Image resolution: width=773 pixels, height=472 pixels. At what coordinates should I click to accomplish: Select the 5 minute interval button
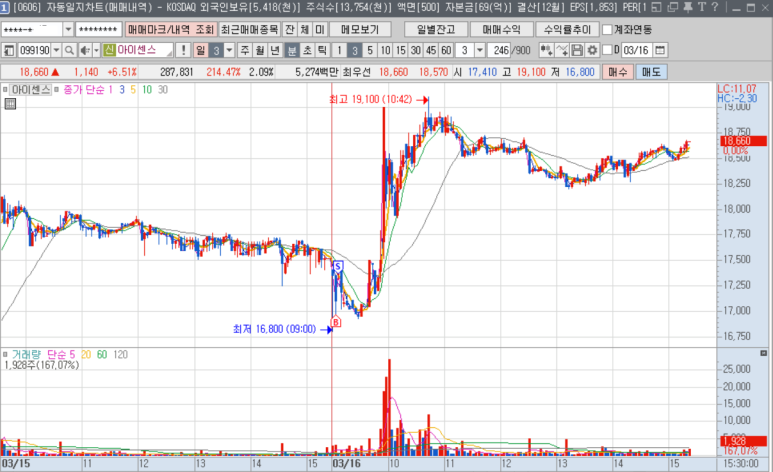(370, 50)
